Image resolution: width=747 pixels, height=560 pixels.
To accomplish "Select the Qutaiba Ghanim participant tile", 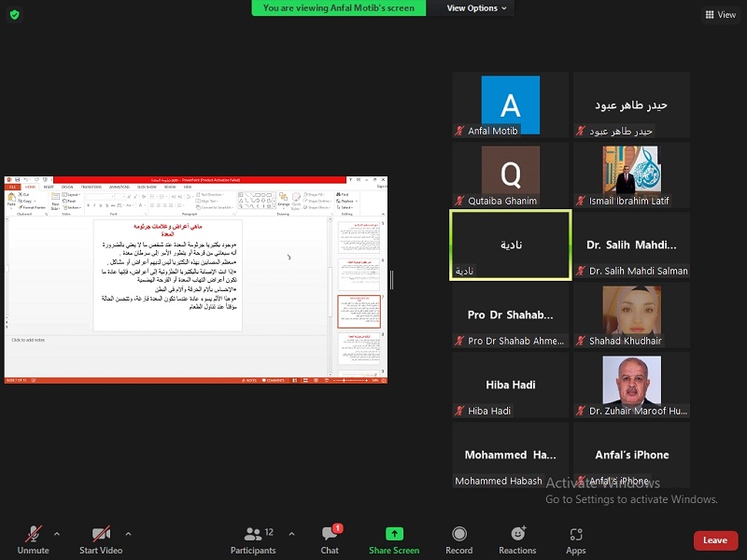I will (x=510, y=175).
